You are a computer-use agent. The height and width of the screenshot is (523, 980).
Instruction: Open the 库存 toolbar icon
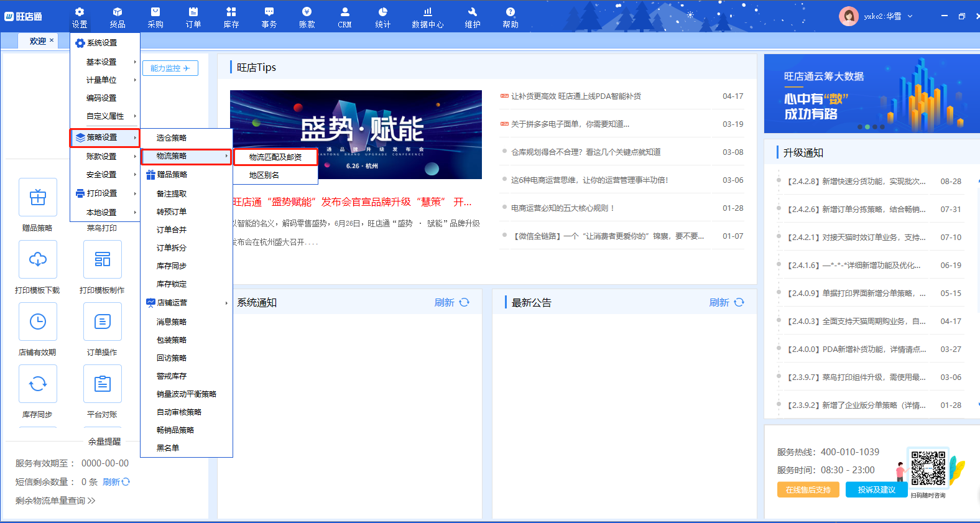click(x=231, y=17)
